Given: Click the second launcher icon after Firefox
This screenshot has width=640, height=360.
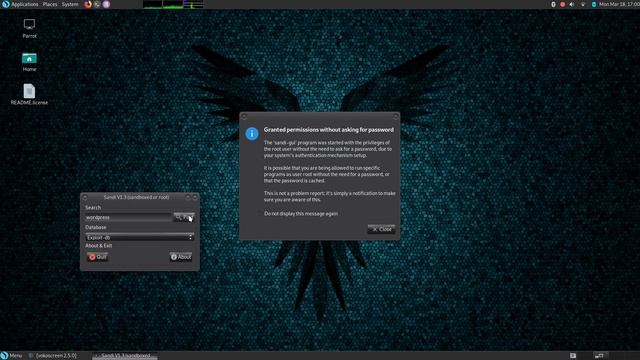Looking at the screenshot, I should point(97,4).
